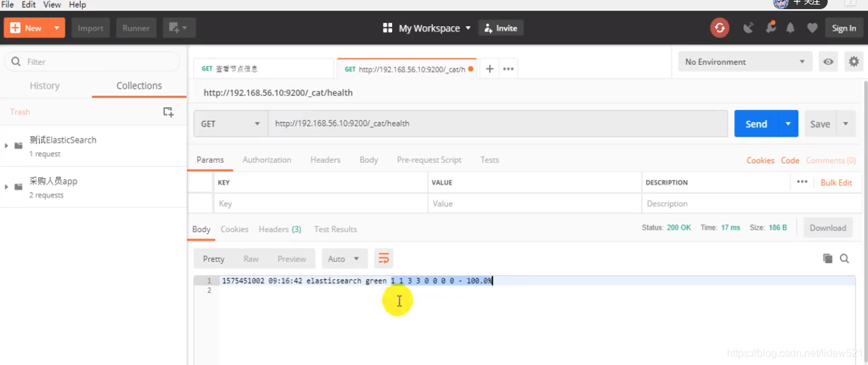Open the tab options ellipsis menu

tap(508, 68)
